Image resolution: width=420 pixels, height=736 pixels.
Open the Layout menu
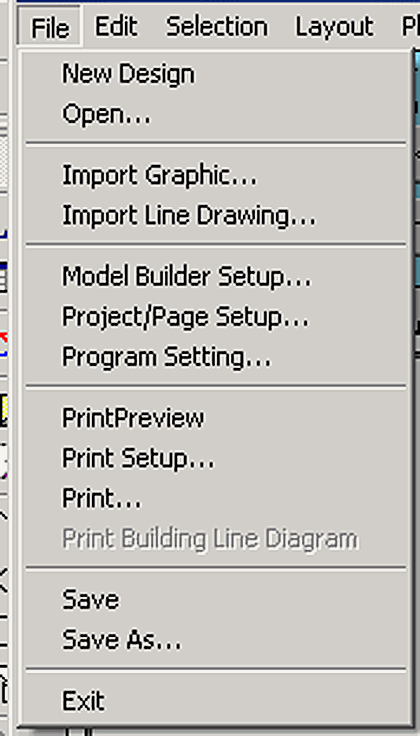(x=334, y=27)
